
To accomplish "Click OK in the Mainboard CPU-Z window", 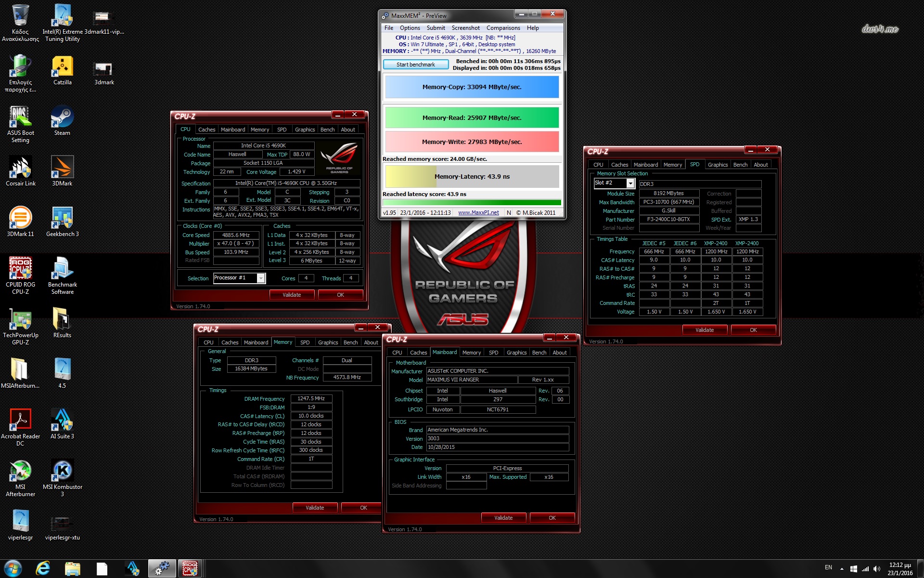I will click(552, 518).
